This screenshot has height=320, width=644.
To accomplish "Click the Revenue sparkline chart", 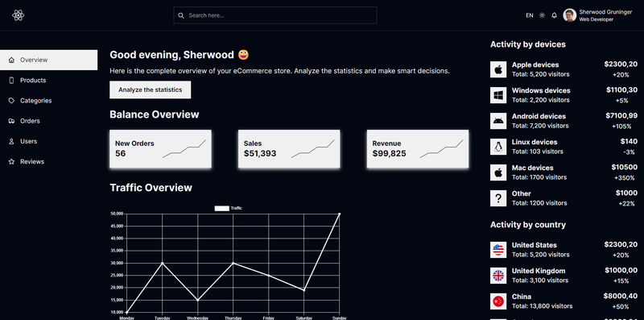I will [x=441, y=149].
